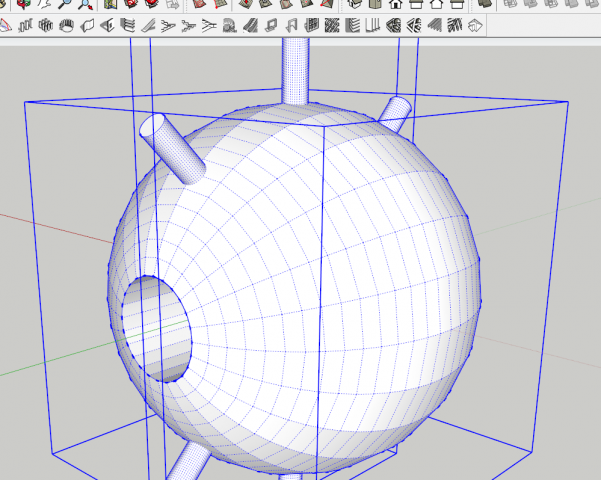The height and width of the screenshot is (480, 601).
Task: Activate the Zoom magnifier tool
Action: pyautogui.click(x=64, y=4)
